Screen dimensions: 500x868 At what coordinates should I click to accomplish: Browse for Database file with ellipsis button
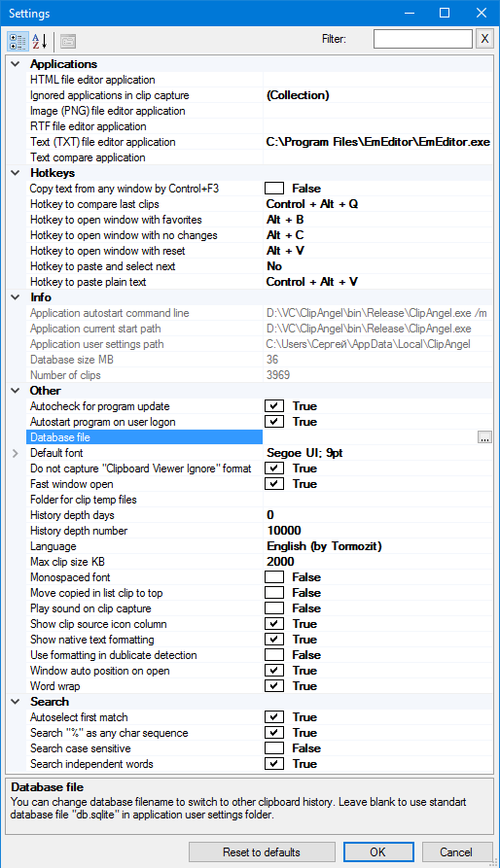tap(484, 437)
